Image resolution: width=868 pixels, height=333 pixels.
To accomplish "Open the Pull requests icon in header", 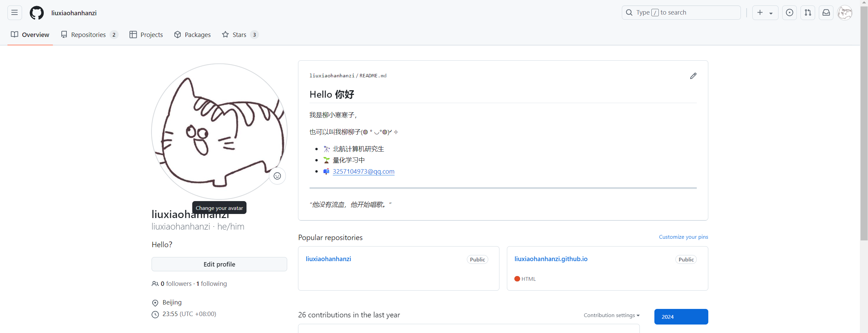I will pos(808,13).
